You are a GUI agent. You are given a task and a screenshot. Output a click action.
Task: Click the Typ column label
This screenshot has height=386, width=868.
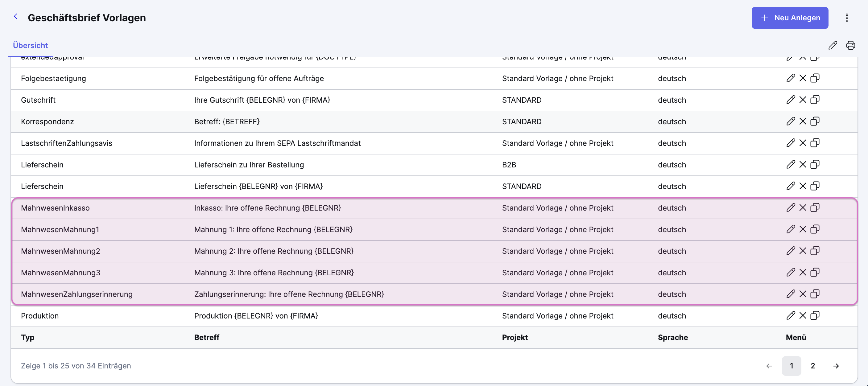click(28, 337)
